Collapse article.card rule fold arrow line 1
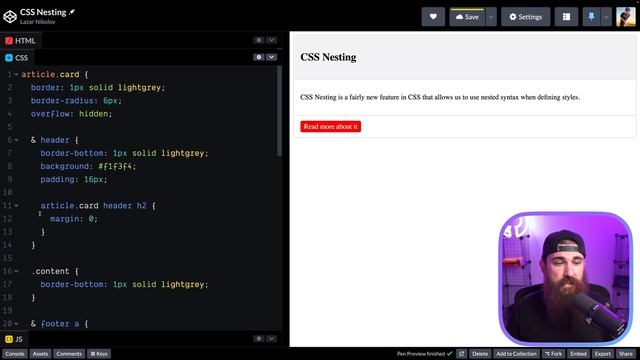Screen dimensions: 640x360 tap(16, 75)
